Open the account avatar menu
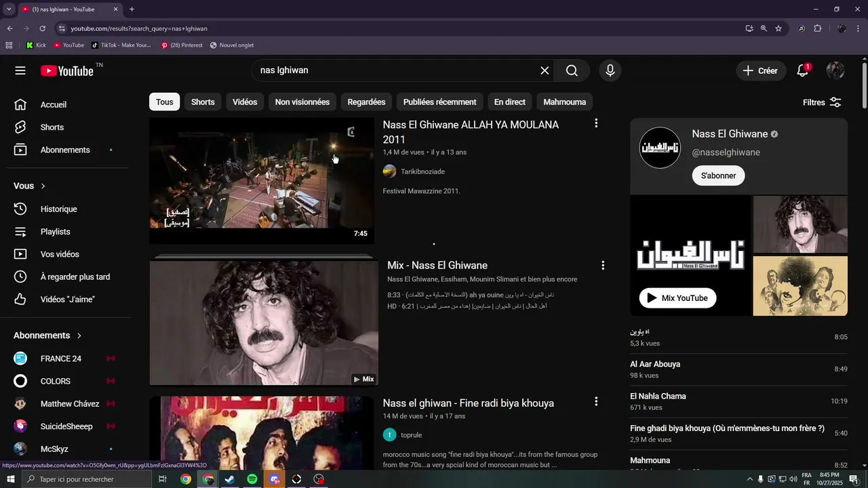The height and width of the screenshot is (488, 868). [x=835, y=70]
